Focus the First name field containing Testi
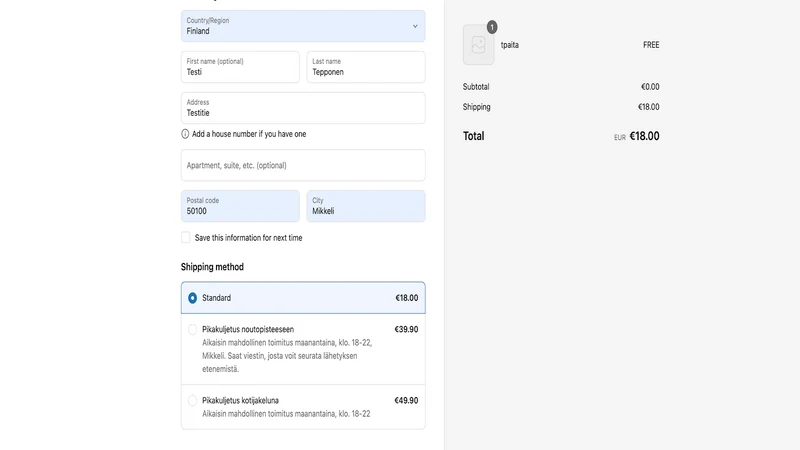The height and width of the screenshot is (450, 800). click(240, 67)
